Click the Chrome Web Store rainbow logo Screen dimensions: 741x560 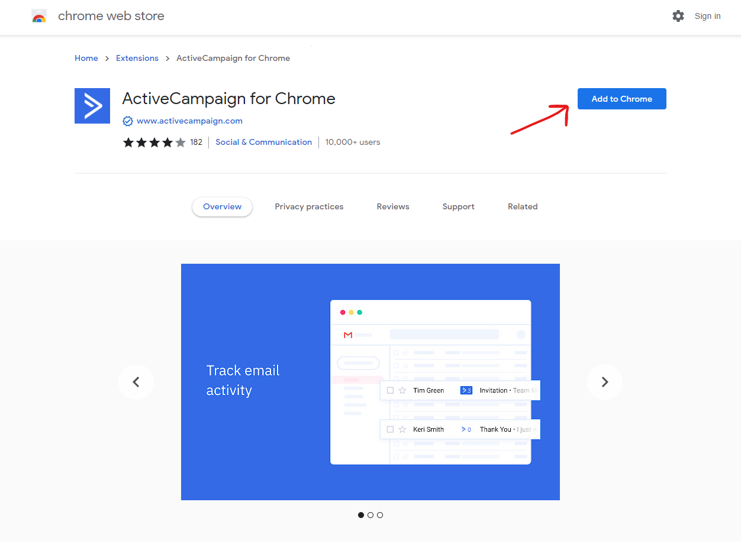click(39, 17)
